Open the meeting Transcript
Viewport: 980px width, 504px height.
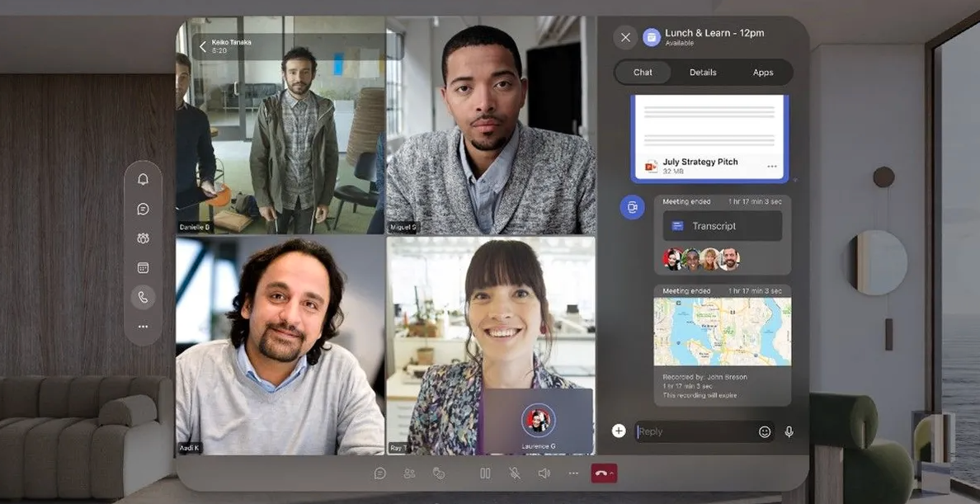click(722, 226)
